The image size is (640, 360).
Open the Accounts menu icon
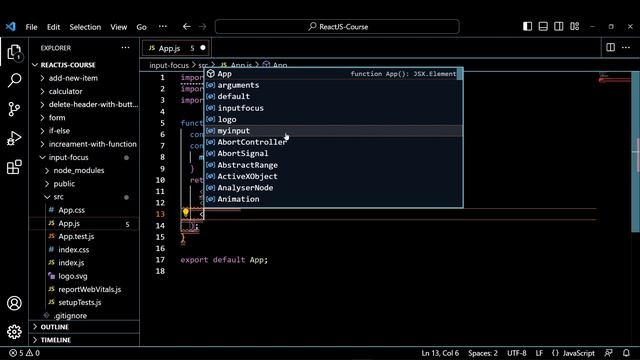point(14,303)
